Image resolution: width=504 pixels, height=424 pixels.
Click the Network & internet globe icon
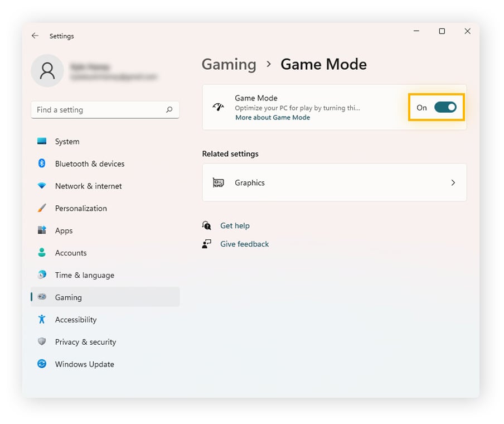[x=42, y=186]
